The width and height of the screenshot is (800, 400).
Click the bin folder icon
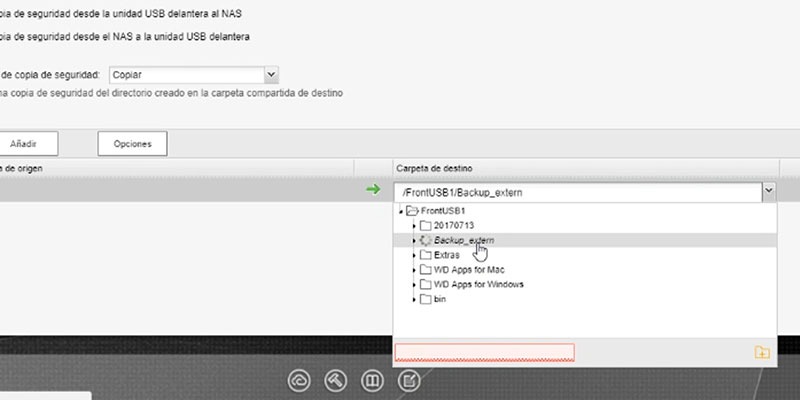(426, 299)
